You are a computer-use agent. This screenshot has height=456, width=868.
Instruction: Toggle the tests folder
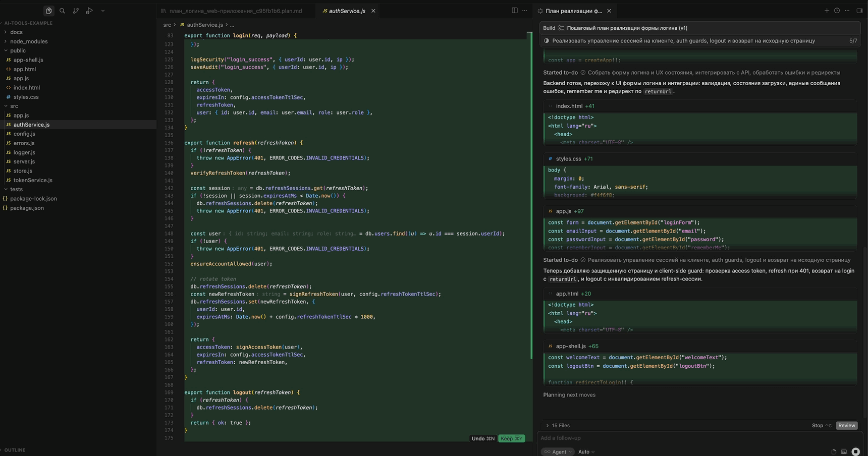tap(16, 189)
